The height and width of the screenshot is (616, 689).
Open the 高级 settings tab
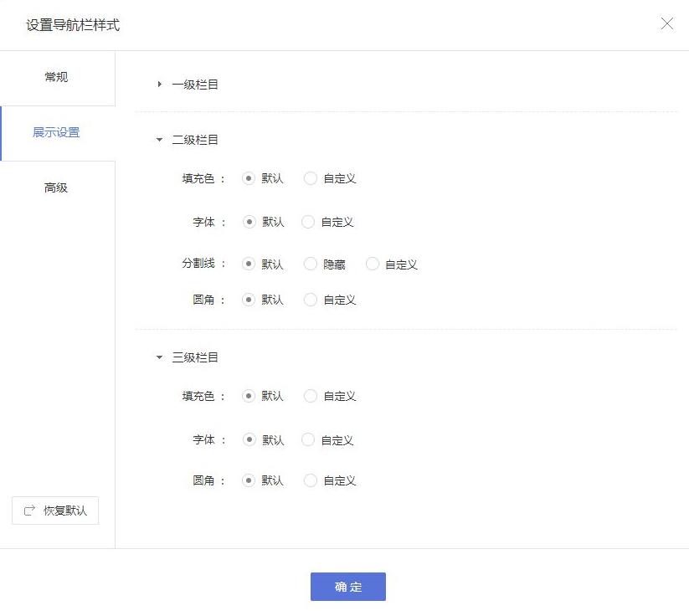pos(54,187)
